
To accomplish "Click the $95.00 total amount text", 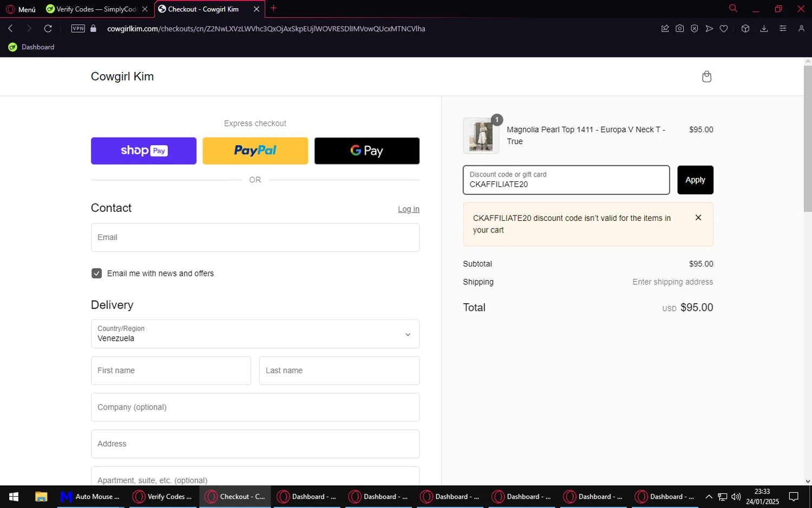I will (x=697, y=308).
